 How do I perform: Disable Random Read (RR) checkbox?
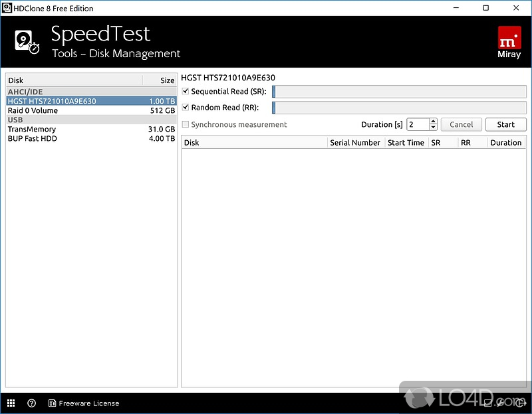pyautogui.click(x=186, y=108)
